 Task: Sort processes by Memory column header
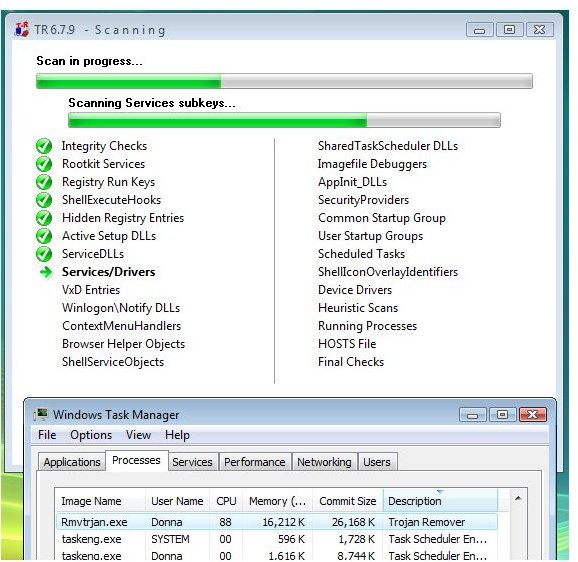pyautogui.click(x=278, y=501)
